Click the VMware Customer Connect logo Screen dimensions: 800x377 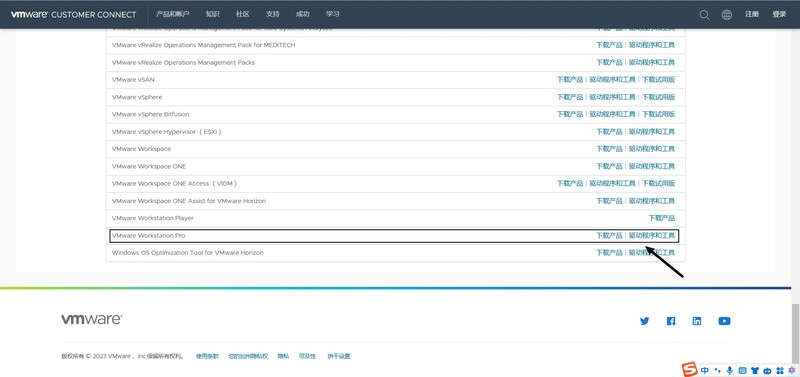(73, 14)
